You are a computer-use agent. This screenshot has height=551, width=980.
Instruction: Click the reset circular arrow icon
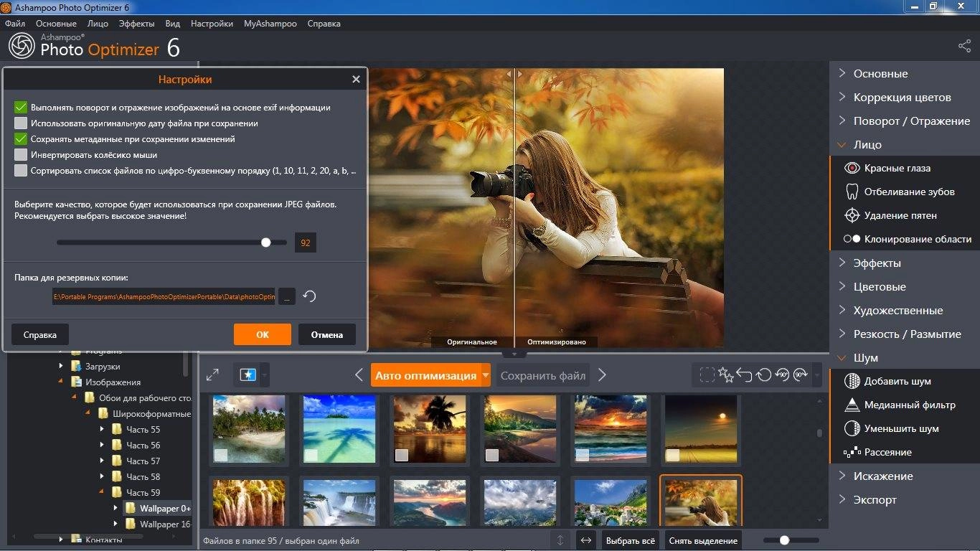[x=763, y=375]
